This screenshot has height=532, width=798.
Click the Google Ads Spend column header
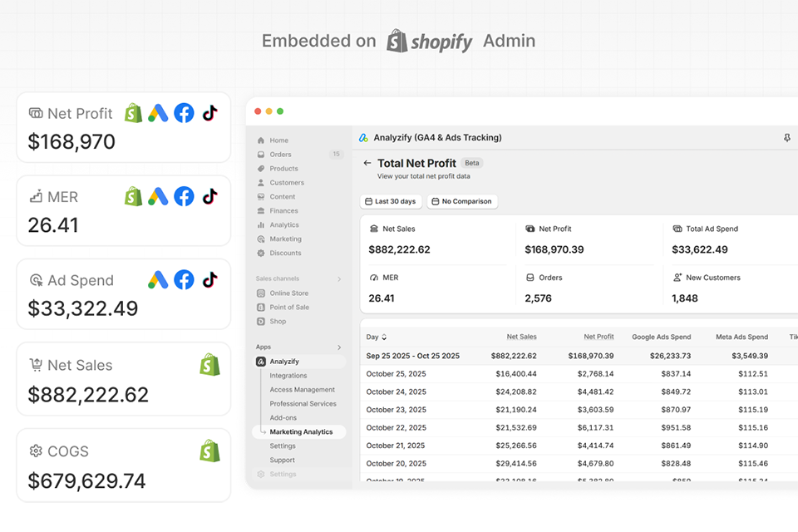coord(661,337)
